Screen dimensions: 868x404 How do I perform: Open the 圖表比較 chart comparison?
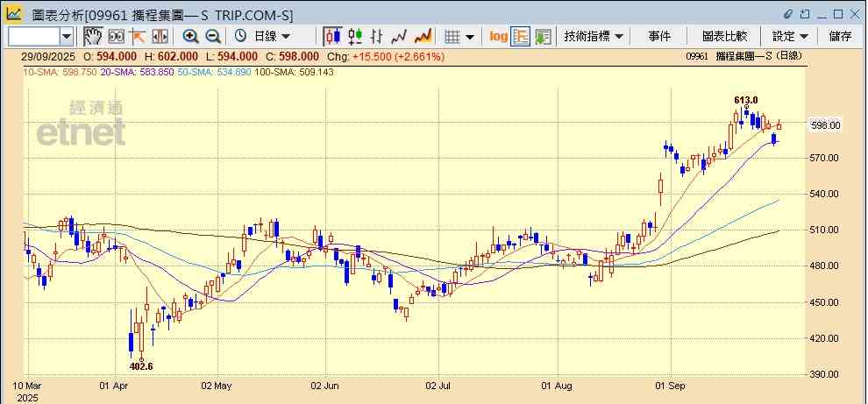[724, 37]
